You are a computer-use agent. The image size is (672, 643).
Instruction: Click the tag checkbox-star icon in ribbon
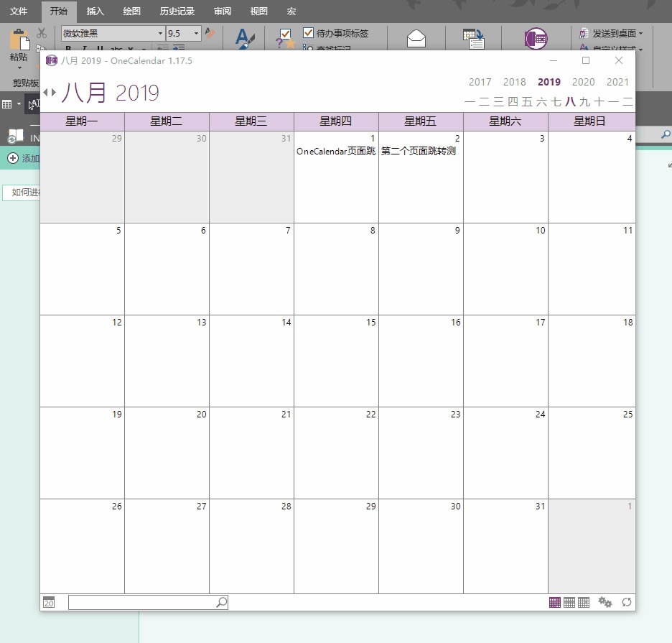coord(286,39)
